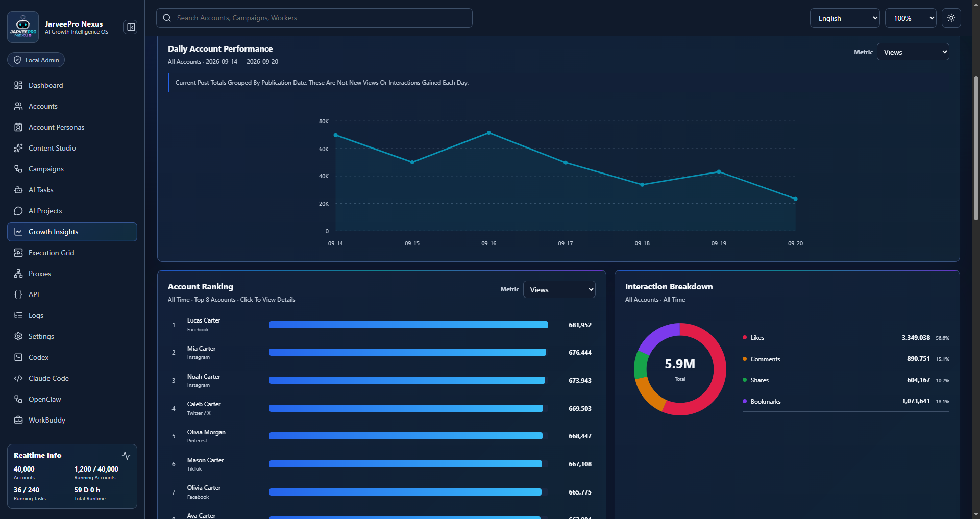
Task: Open the Campaigns page
Action: [72, 169]
